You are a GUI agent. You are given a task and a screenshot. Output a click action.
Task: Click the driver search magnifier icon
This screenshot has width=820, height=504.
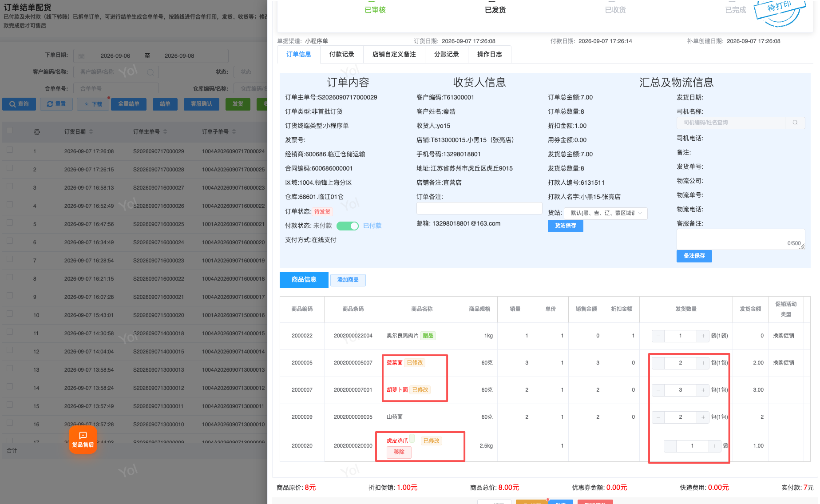click(795, 123)
